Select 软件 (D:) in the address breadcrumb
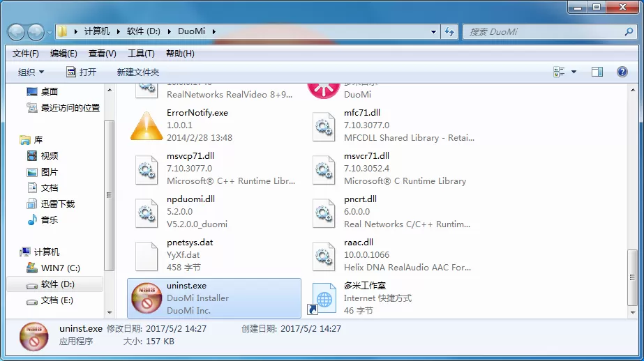Image resolution: width=644 pixels, height=361 pixels. tap(143, 31)
